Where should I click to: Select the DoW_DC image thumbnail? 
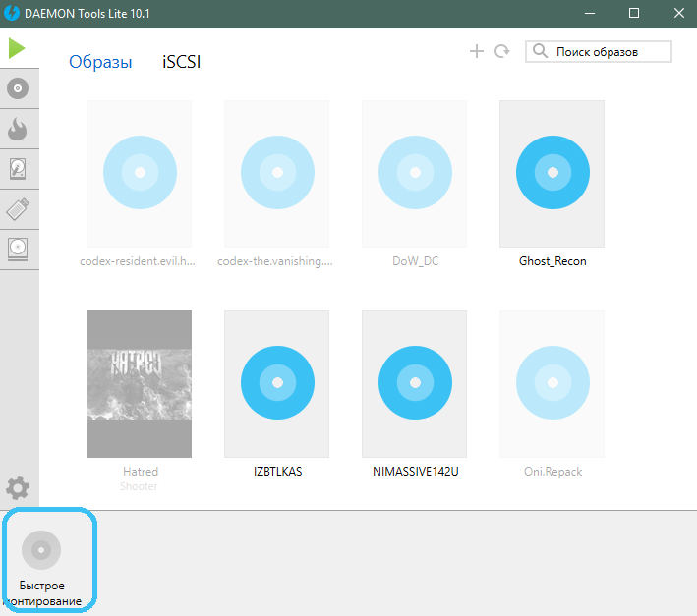coord(414,174)
